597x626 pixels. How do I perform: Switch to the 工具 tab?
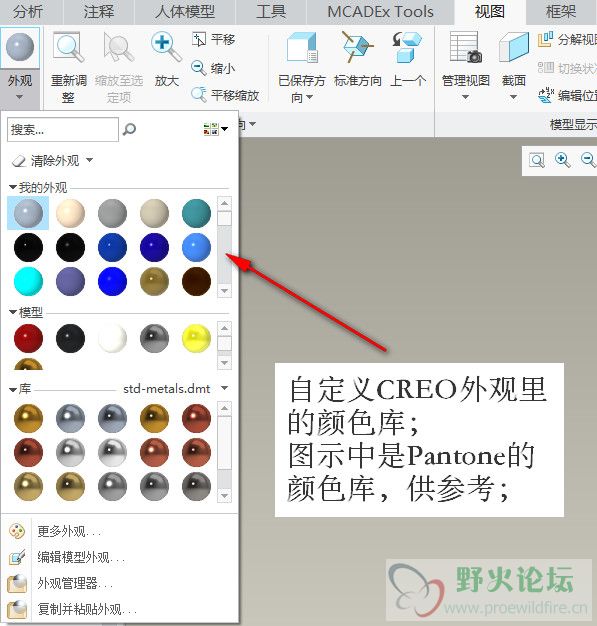pos(271,12)
